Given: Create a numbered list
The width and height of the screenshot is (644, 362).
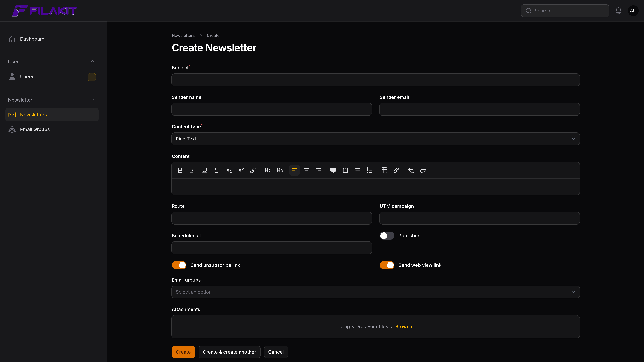Looking at the screenshot, I should pos(370,170).
